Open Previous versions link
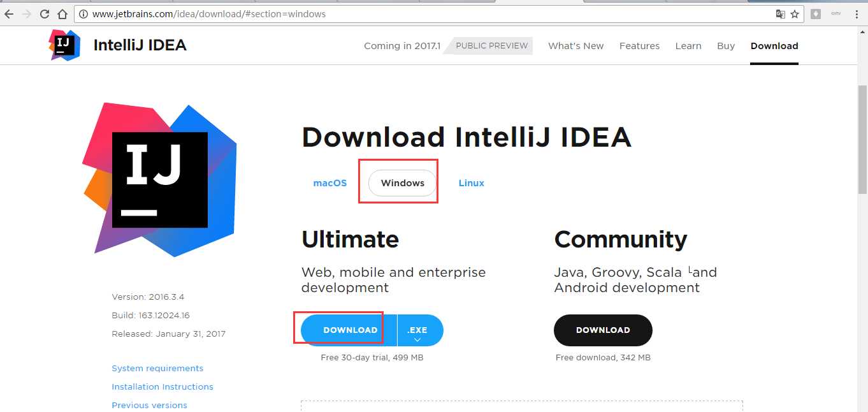Image resolution: width=868 pixels, height=412 pixels. (149, 406)
